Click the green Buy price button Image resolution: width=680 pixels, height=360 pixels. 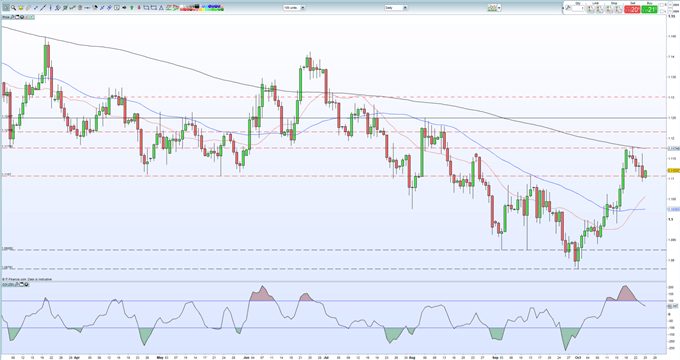[x=649, y=9]
